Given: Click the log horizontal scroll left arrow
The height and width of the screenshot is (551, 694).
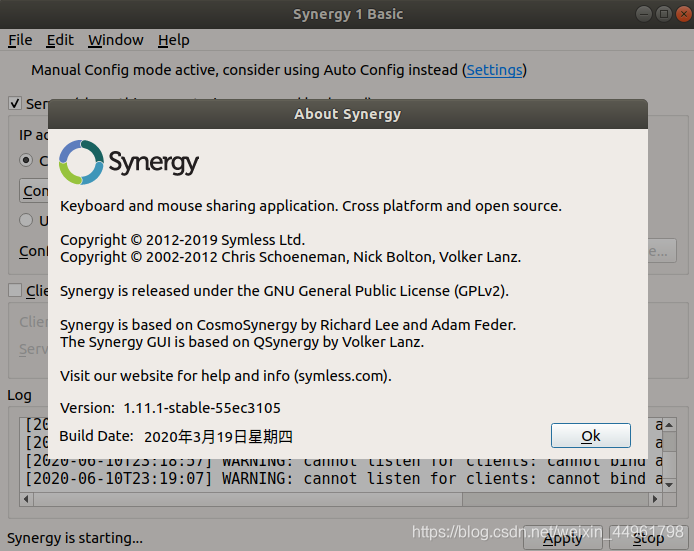Looking at the screenshot, I should point(26,499).
